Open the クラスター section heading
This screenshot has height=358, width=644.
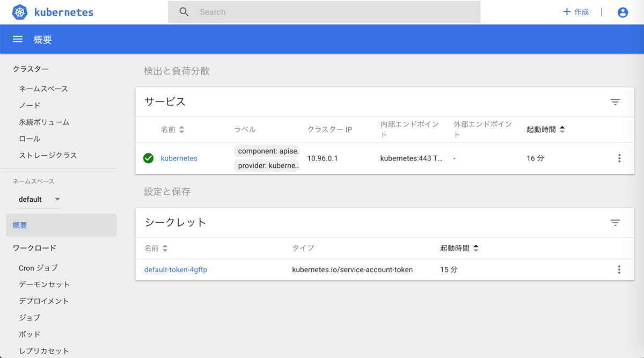point(31,69)
